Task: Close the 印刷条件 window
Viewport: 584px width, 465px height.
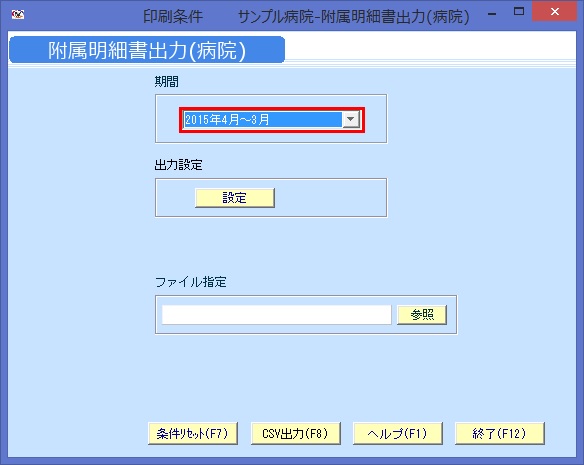Action: (555, 12)
